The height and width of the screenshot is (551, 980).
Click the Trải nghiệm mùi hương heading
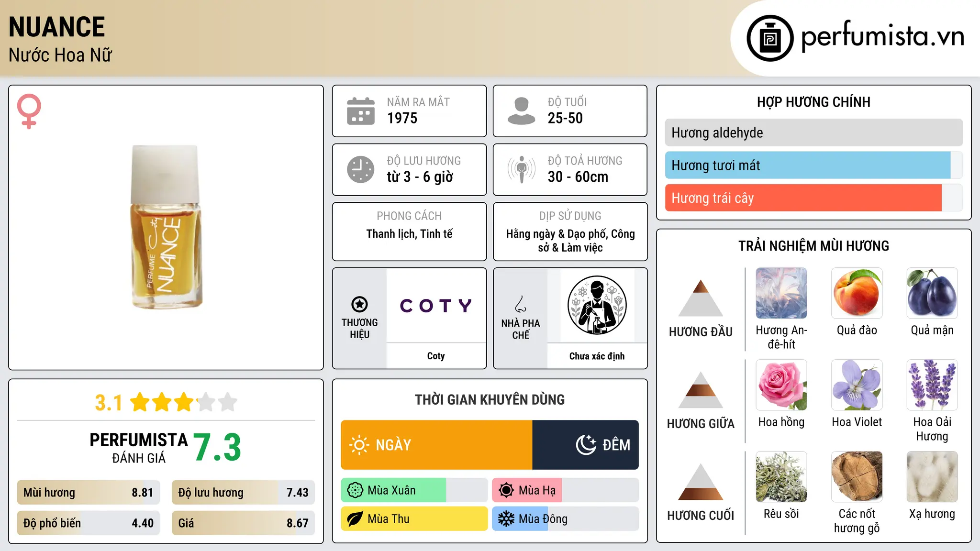point(813,246)
